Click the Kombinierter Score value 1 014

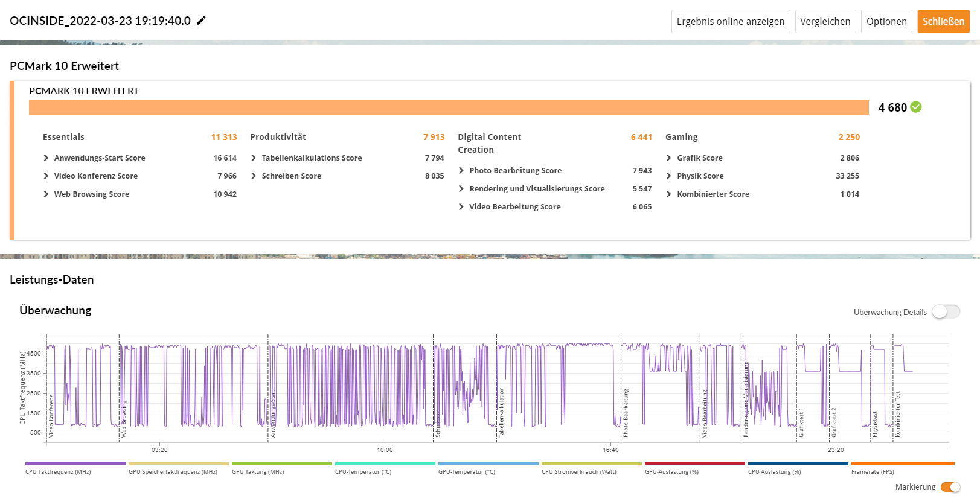(850, 194)
